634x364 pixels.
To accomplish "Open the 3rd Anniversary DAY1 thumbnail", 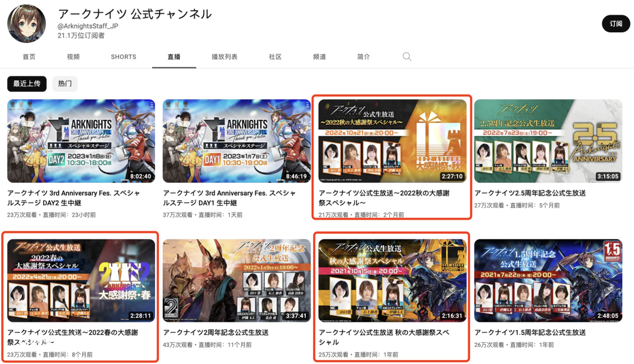I will coord(237,141).
